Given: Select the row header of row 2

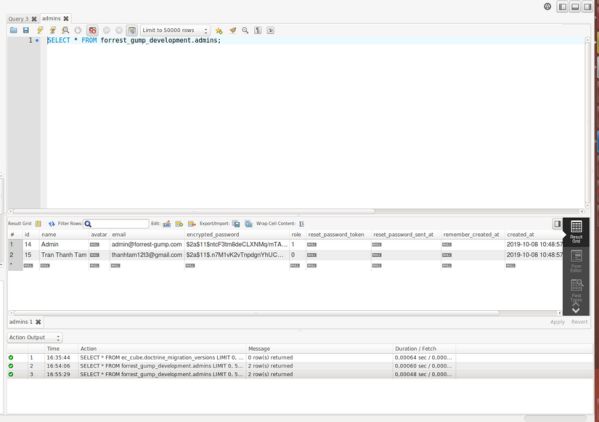Looking at the screenshot, I should 15,255.
